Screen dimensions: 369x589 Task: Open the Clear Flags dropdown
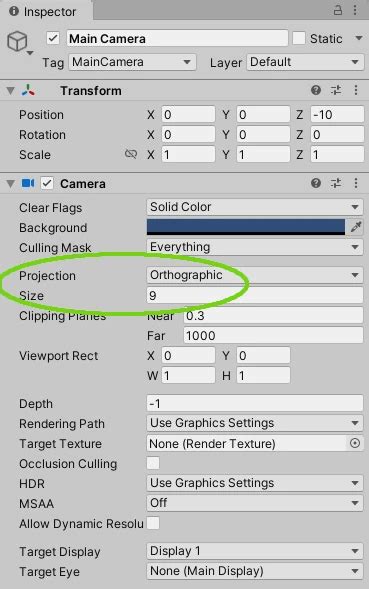point(255,207)
